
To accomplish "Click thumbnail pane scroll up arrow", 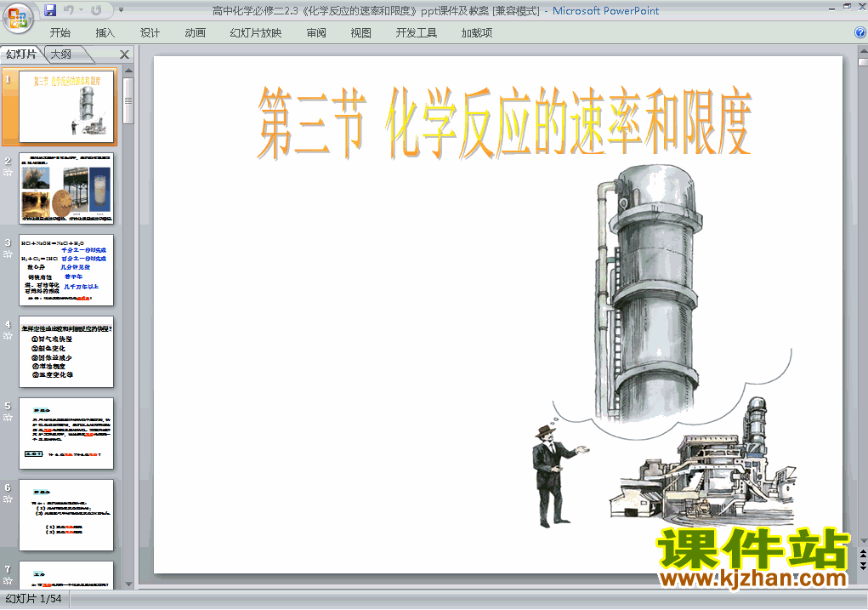I will [x=128, y=71].
